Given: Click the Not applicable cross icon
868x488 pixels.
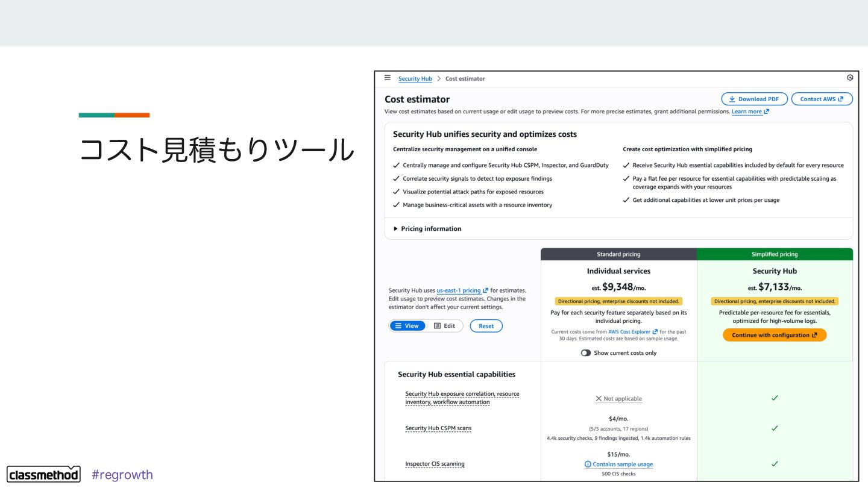Looking at the screenshot, I should point(599,399).
